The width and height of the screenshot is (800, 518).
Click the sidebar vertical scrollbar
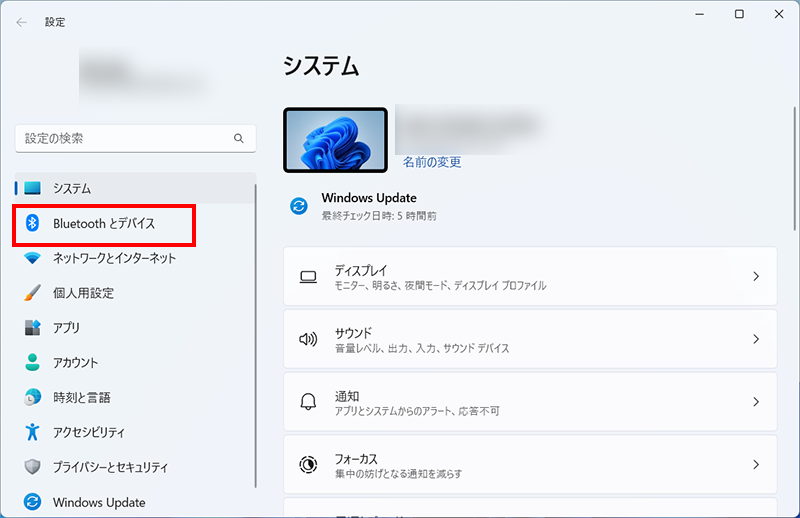pos(255,336)
